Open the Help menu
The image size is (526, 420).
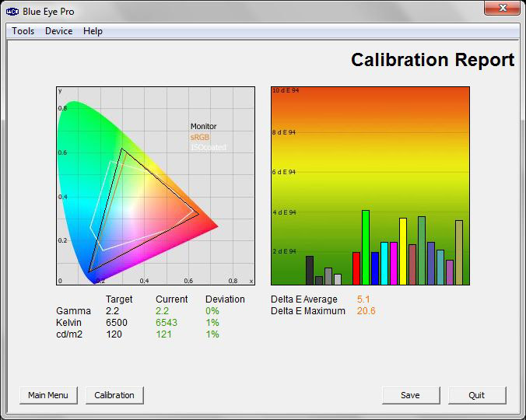click(93, 31)
